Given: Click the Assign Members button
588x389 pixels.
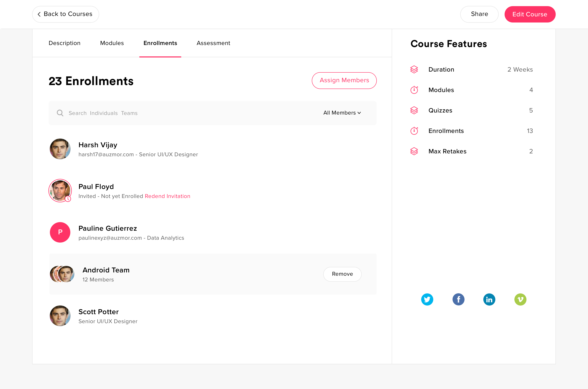Looking at the screenshot, I should click(x=344, y=80).
